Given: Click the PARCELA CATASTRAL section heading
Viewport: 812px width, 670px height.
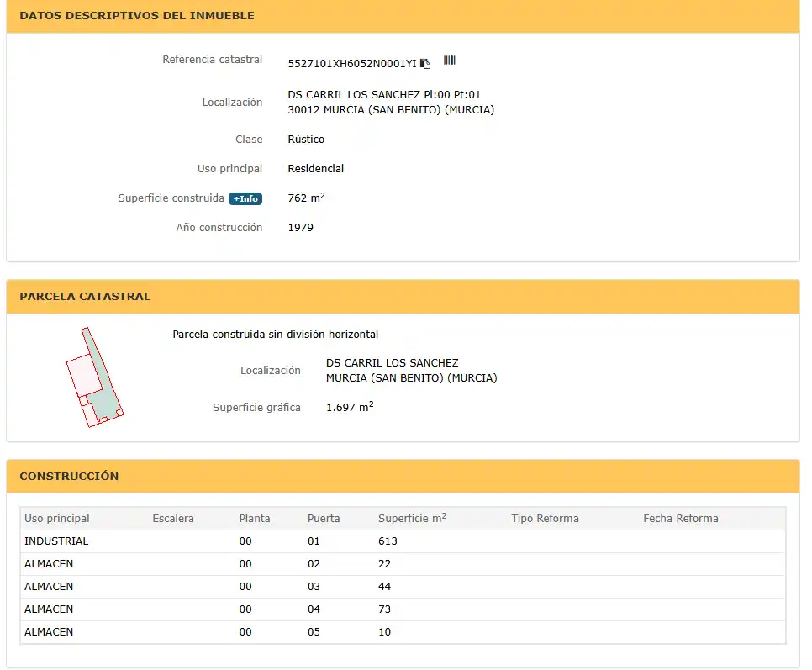Looking at the screenshot, I should pos(85,296).
